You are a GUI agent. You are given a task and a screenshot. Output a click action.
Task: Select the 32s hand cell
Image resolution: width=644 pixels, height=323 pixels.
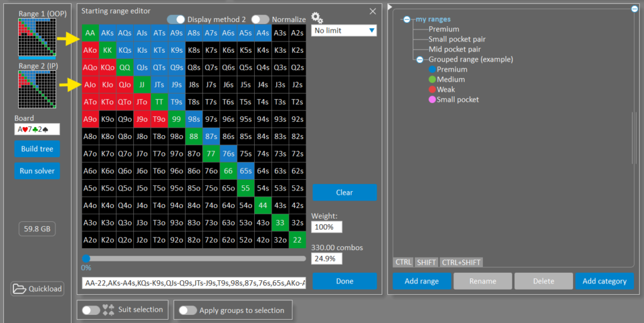(297, 222)
